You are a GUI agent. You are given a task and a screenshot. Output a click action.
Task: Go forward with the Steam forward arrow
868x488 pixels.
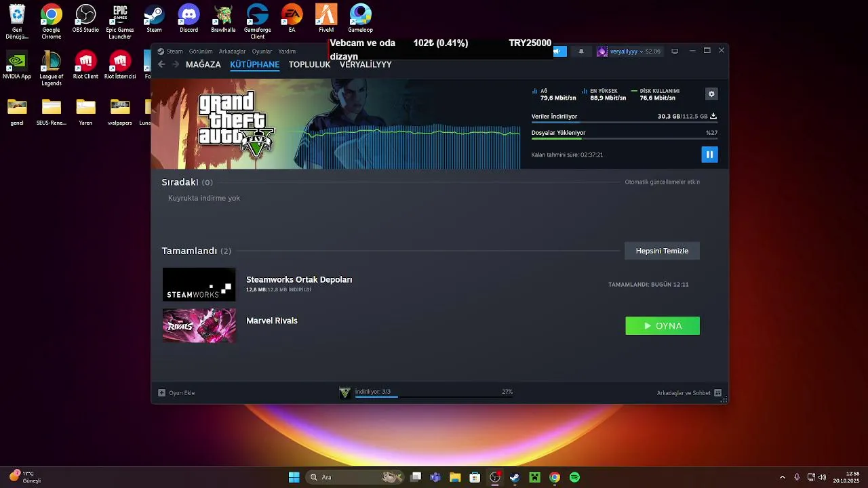point(175,64)
